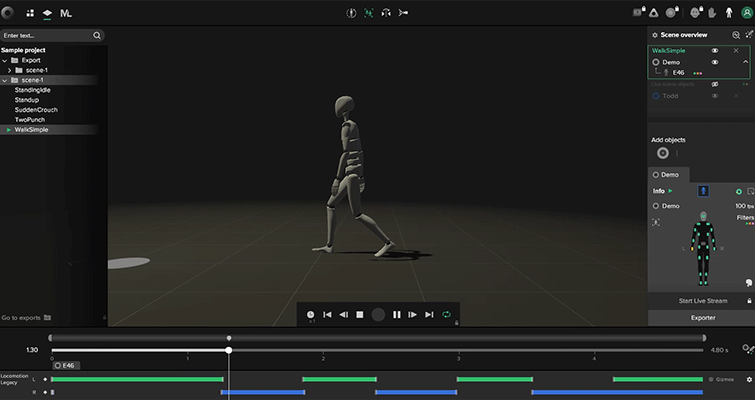Click the green ring icon in Info row
755x400 pixels.
pyautogui.click(x=739, y=192)
